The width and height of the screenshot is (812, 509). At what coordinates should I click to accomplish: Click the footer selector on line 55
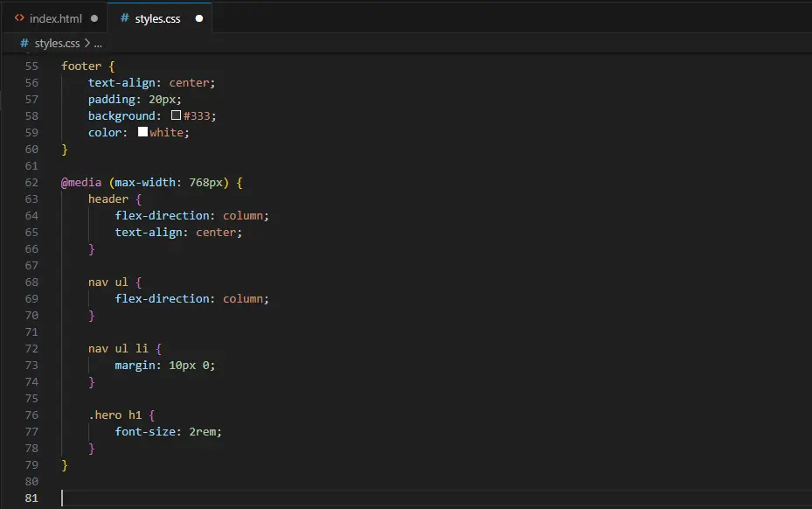pyautogui.click(x=80, y=66)
